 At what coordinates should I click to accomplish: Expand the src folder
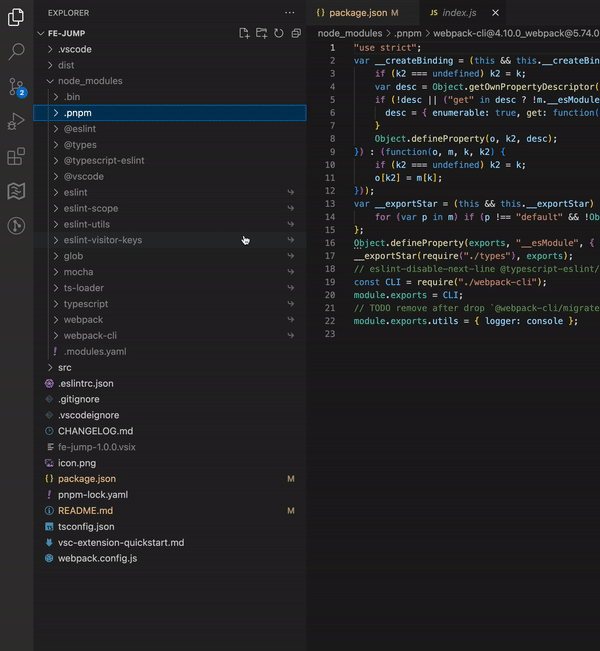click(x=170, y=367)
